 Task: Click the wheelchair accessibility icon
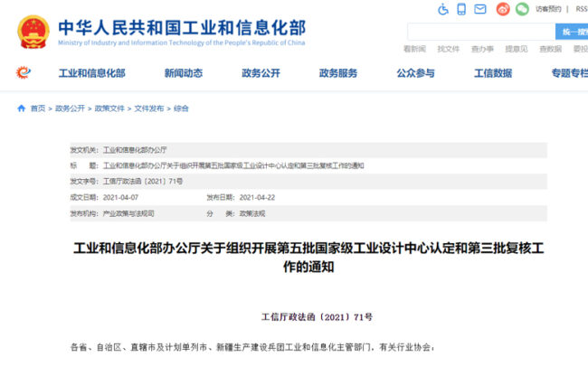point(443,9)
